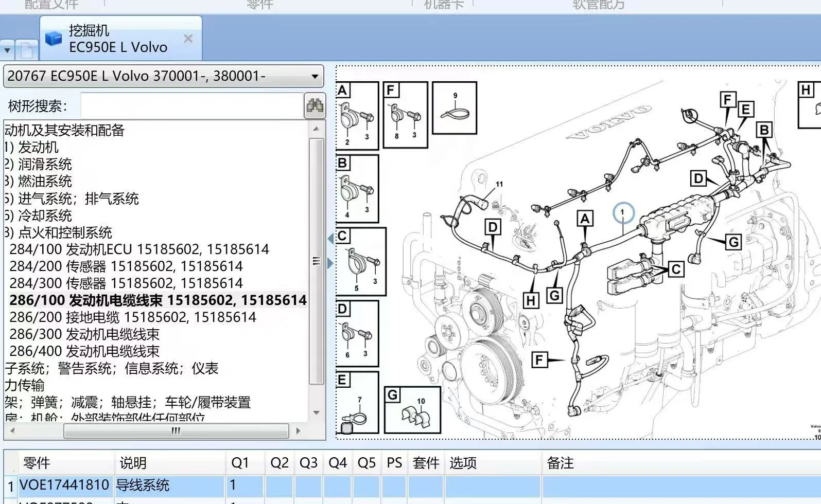Image resolution: width=821 pixels, height=504 pixels.
Task: Open the 软管配方 menu at the top
Action: tap(599, 5)
